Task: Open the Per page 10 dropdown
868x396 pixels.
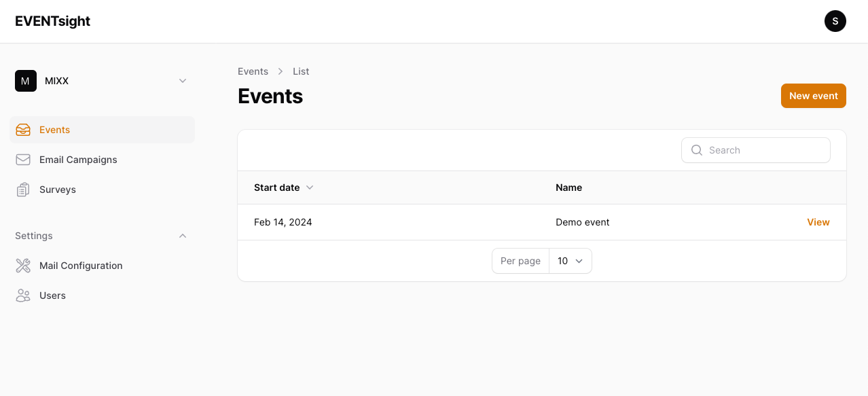Action: pyautogui.click(x=570, y=261)
